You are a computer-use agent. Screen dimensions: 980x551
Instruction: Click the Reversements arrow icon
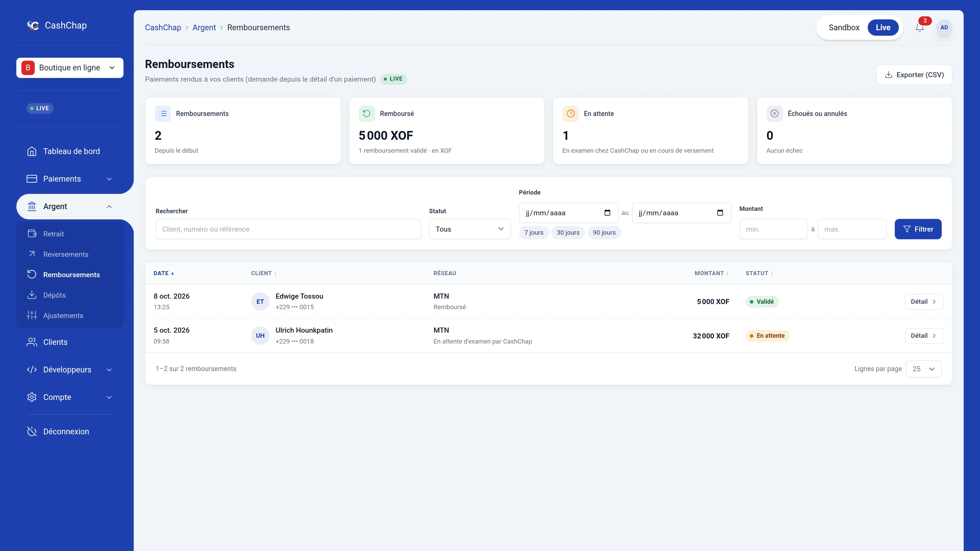pos(32,254)
